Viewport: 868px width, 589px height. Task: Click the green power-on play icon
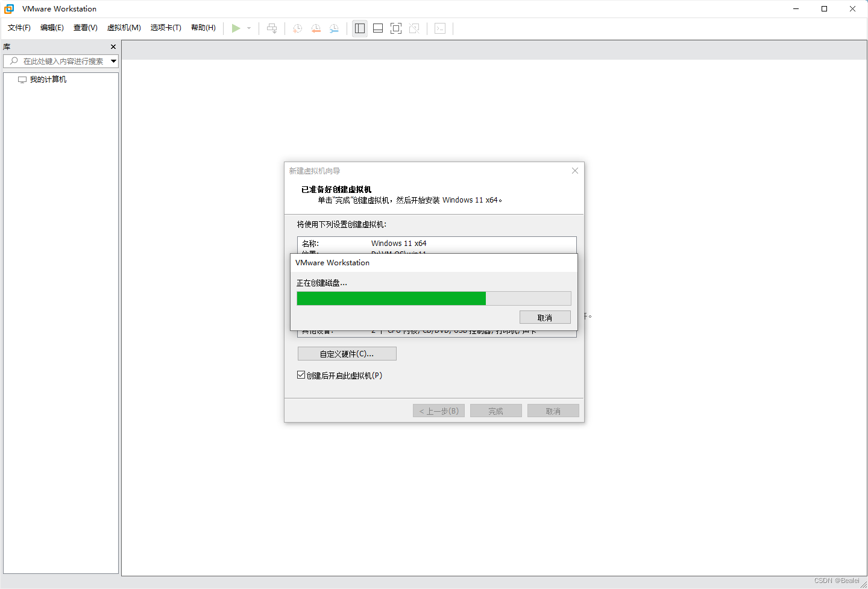coord(236,28)
